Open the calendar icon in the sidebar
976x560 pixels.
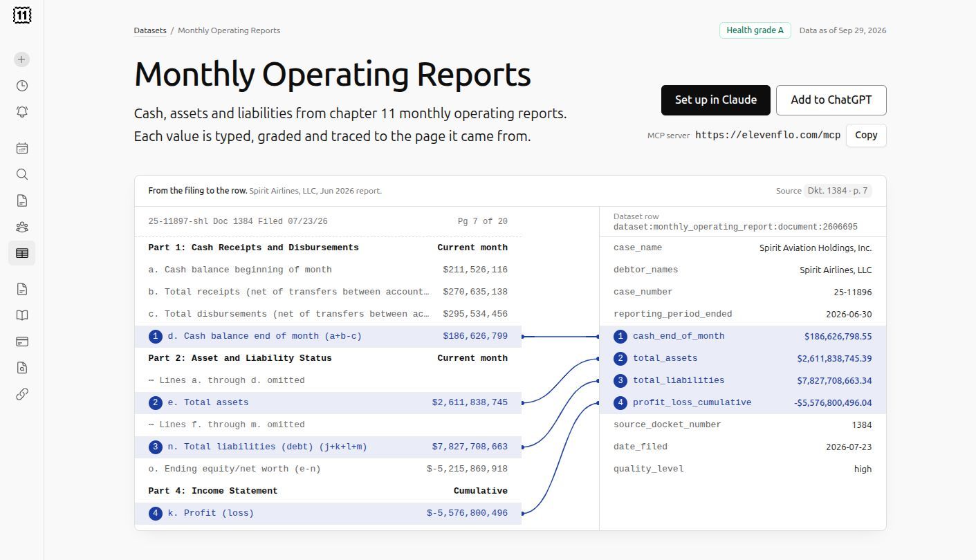coord(22,148)
